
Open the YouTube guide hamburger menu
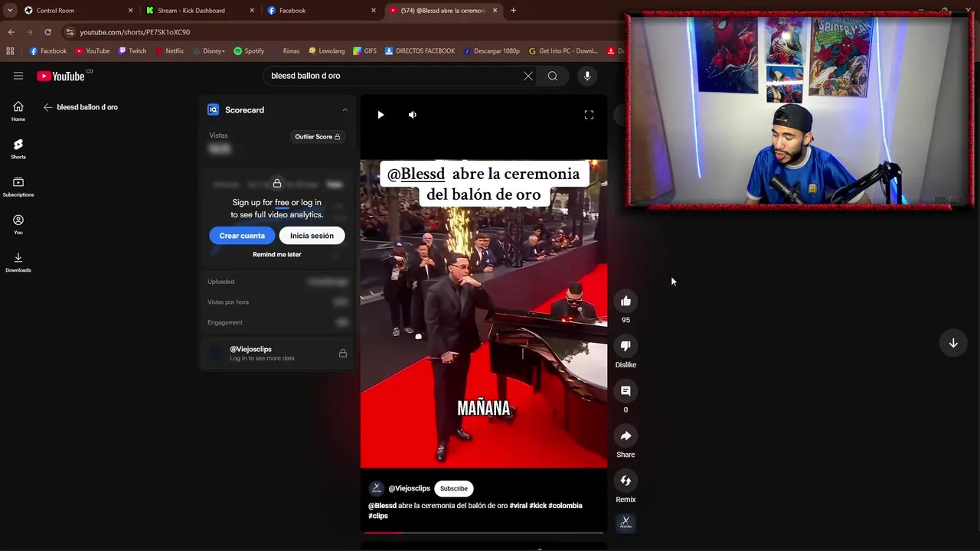point(18,76)
